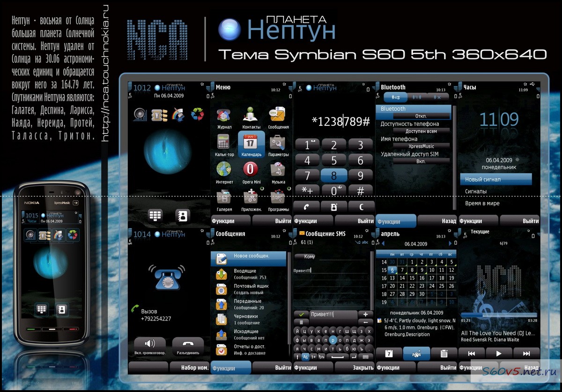Click the music player progress bar
Screen dimensions: 562x392
point(499,315)
